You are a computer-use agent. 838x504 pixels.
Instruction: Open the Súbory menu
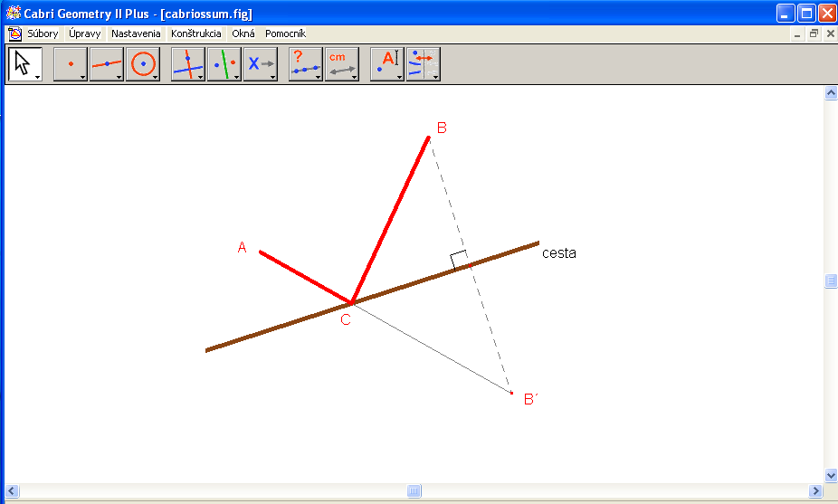43,33
